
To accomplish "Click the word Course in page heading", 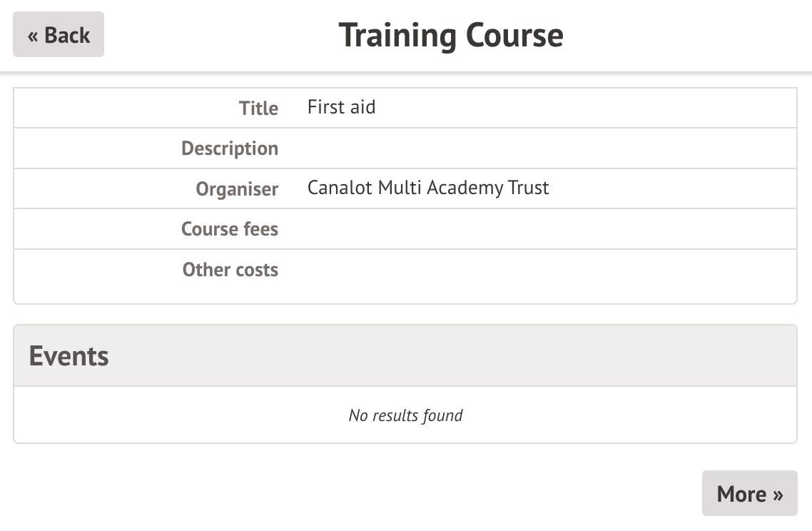I will click(x=514, y=35).
